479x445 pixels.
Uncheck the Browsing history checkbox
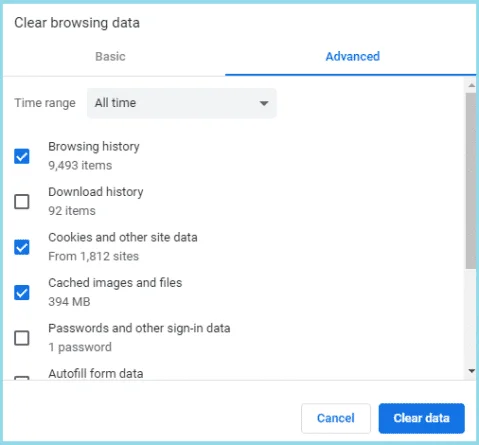coord(22,156)
